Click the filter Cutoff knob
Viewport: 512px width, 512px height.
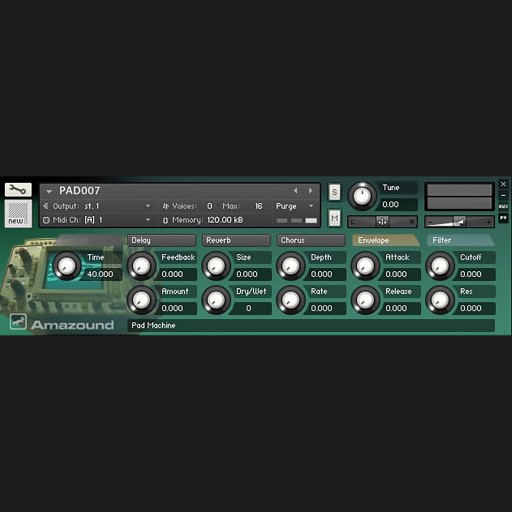pos(440,266)
